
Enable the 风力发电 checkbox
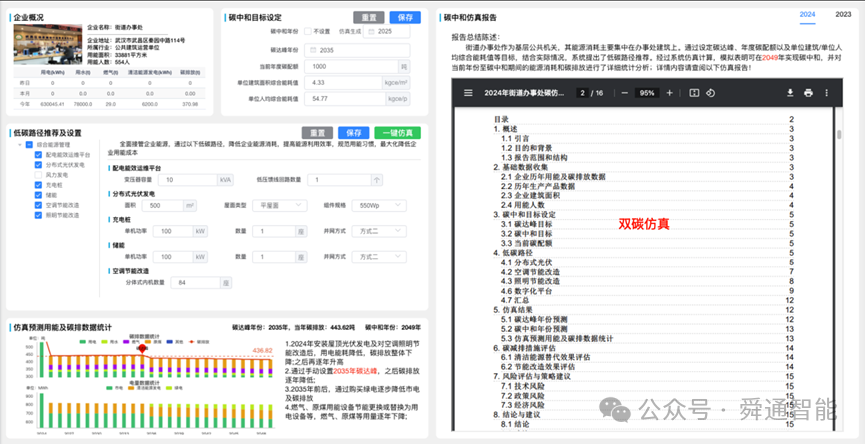click(38, 175)
